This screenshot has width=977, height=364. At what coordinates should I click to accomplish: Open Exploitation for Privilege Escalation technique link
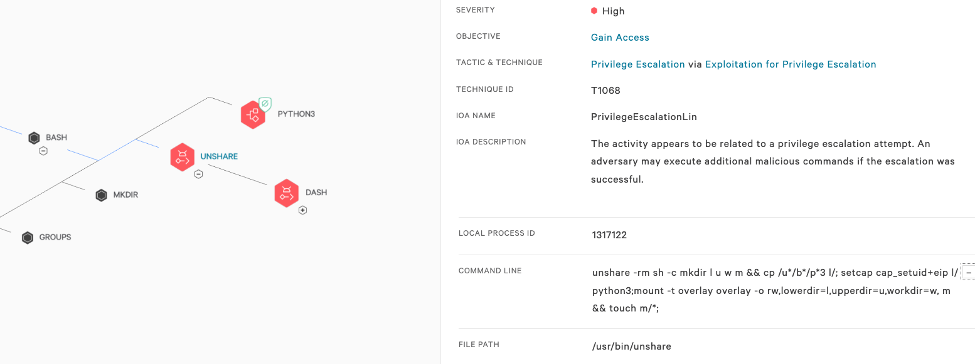click(791, 64)
